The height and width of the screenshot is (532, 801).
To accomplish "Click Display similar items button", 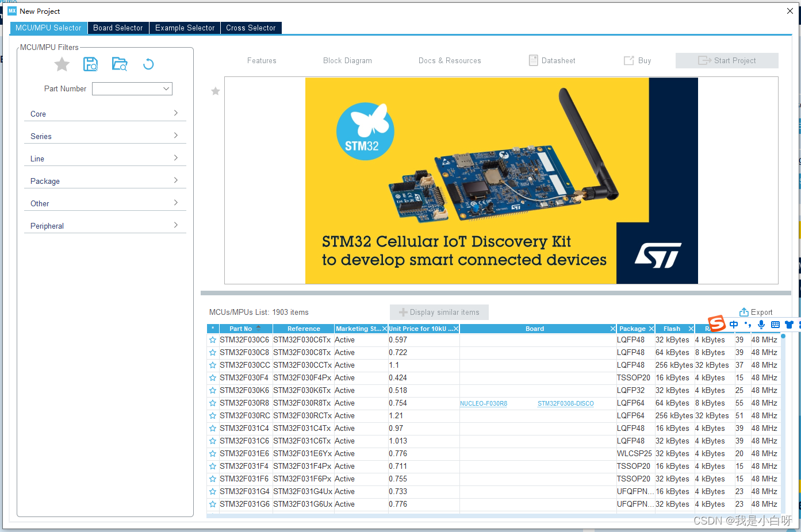I will [x=439, y=312].
